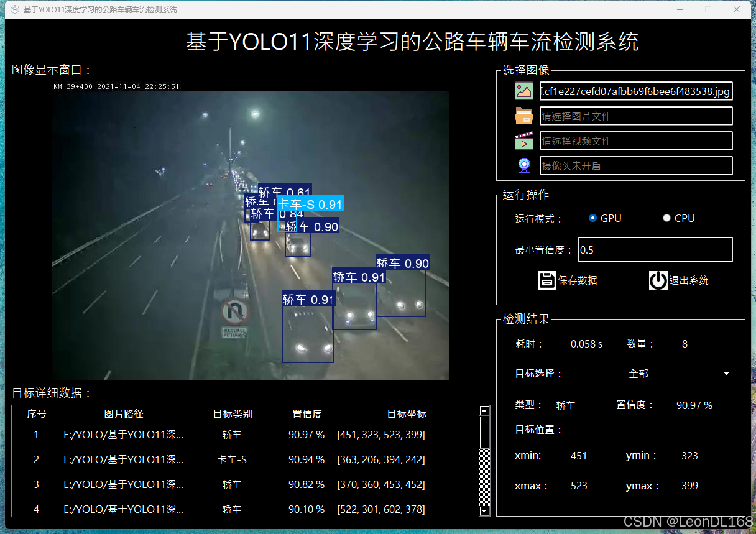Select GPU run mode
This screenshot has height=534, width=756.
click(x=605, y=218)
